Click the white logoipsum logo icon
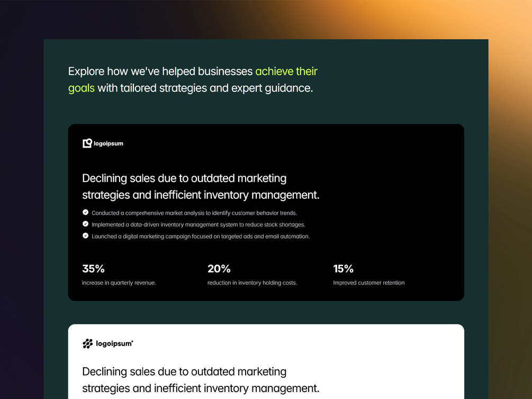The image size is (532, 399). (87, 143)
